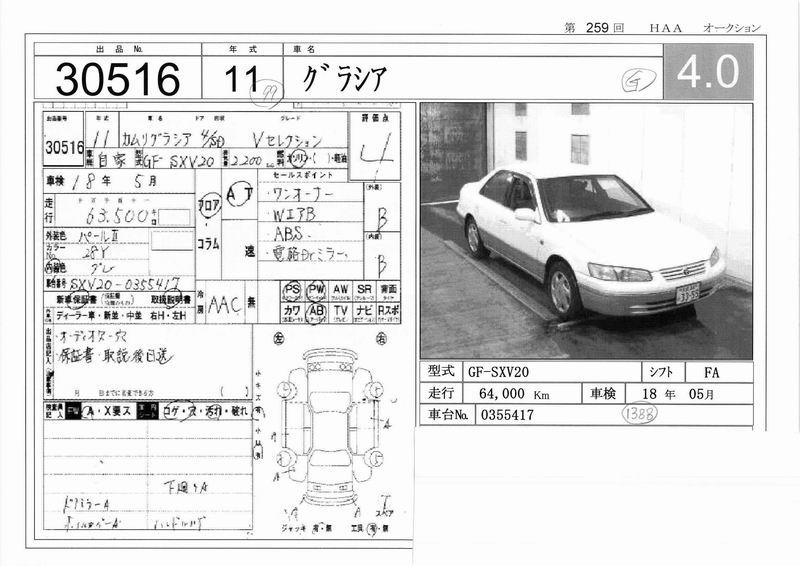Click the circled 取扱説明書 label
800x566 pixels.
[x=171, y=300]
